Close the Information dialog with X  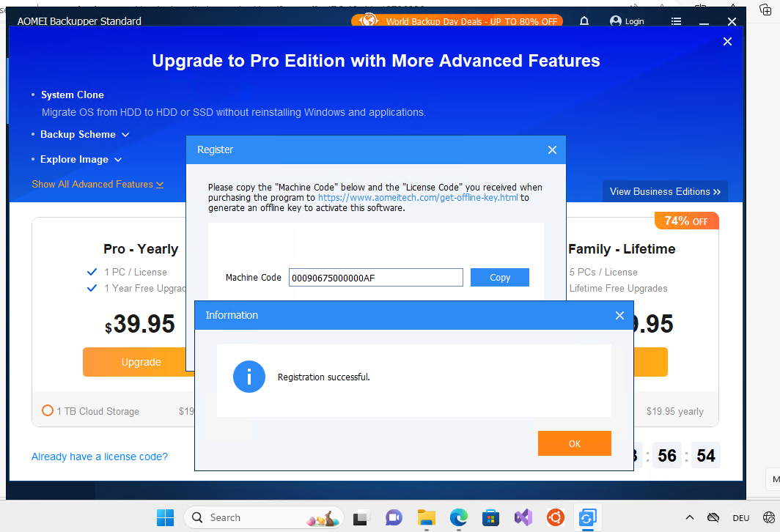pyautogui.click(x=619, y=315)
